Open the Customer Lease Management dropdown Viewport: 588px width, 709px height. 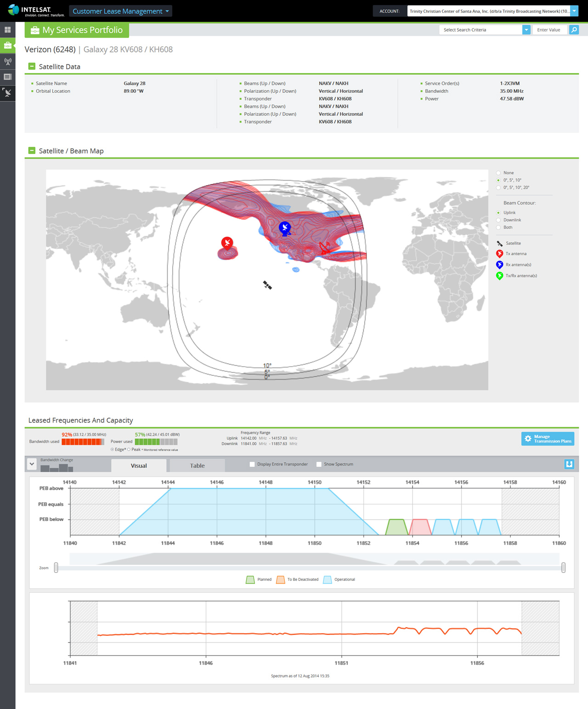tap(120, 11)
